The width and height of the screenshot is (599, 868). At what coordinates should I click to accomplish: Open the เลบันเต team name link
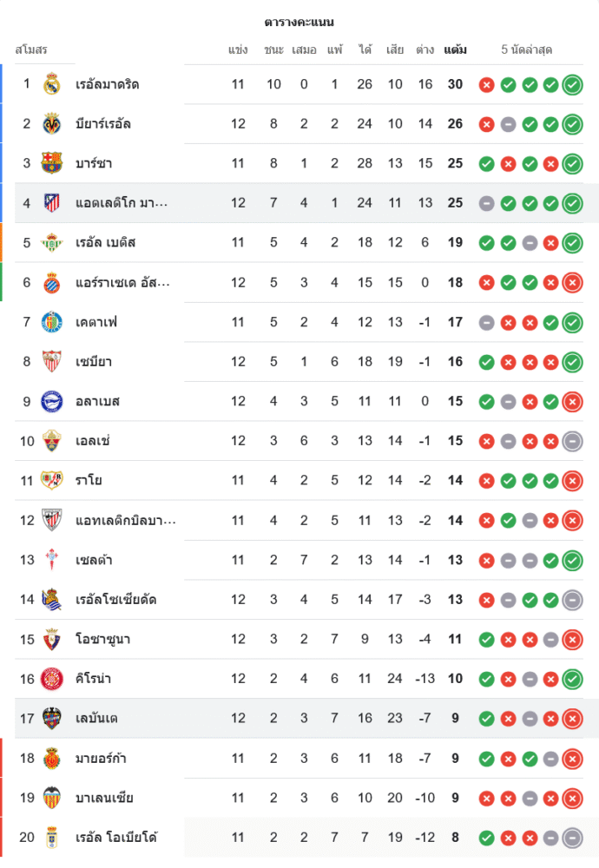coord(97,719)
